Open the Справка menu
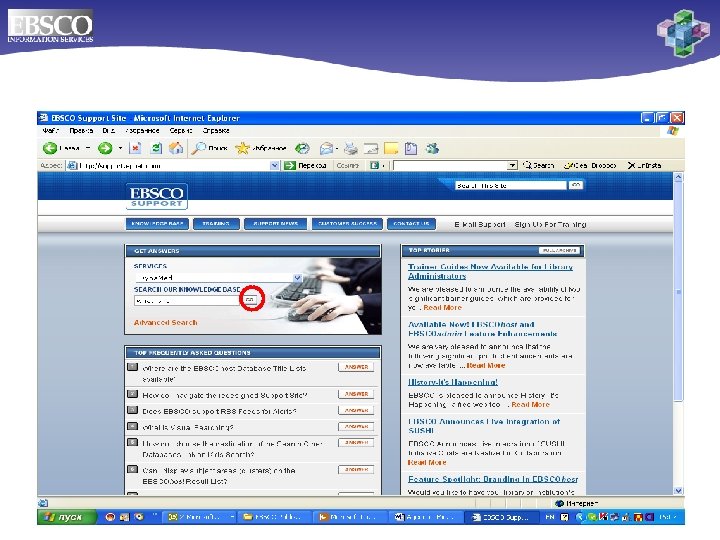The height and width of the screenshot is (540, 720). tap(216, 130)
